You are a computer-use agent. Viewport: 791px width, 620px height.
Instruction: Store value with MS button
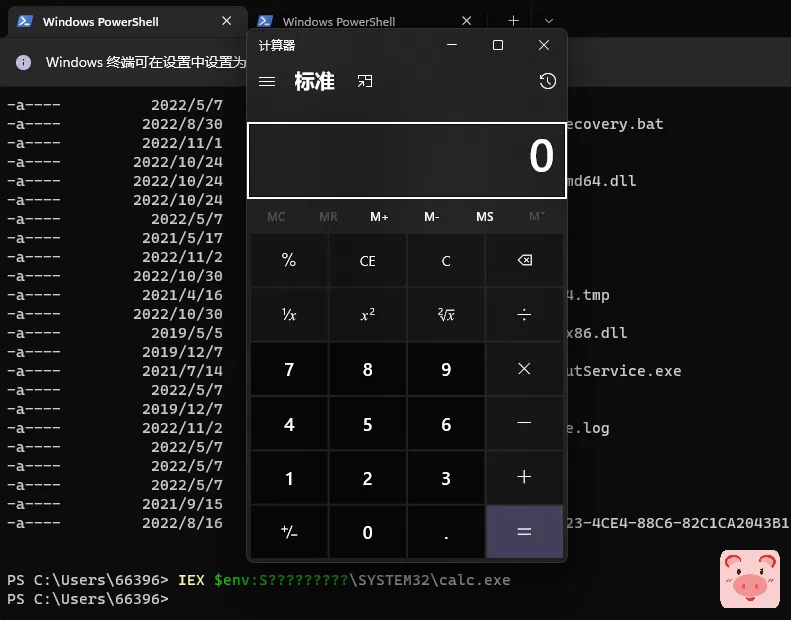pyautogui.click(x=485, y=217)
